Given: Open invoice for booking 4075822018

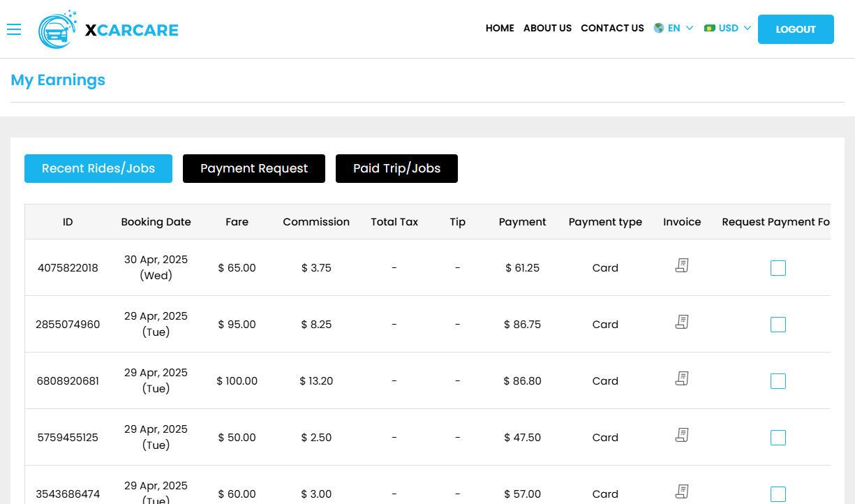Looking at the screenshot, I should tap(682, 265).
